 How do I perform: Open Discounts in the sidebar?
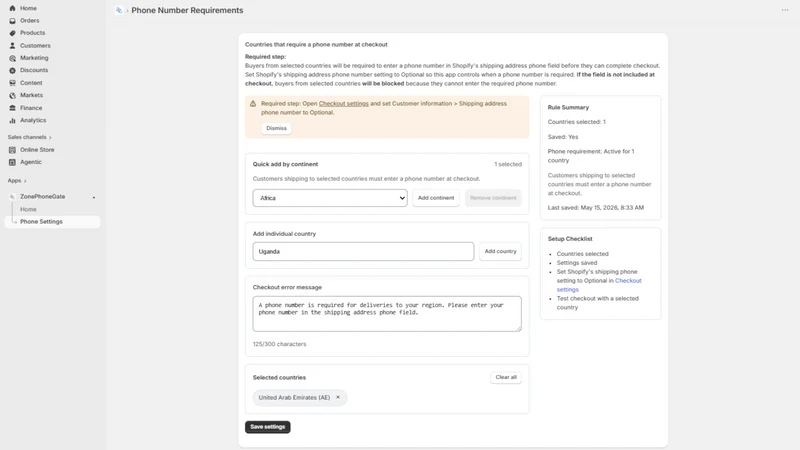(x=34, y=70)
